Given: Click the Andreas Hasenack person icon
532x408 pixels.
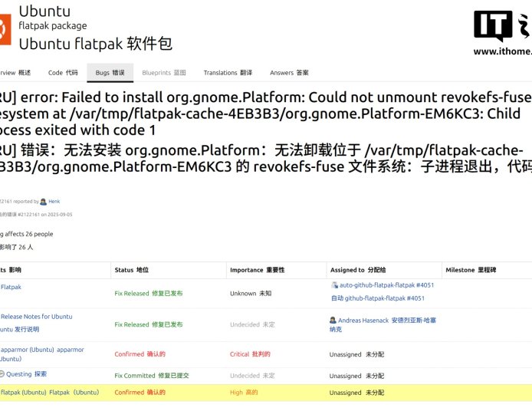Looking at the screenshot, I should pyautogui.click(x=333, y=320).
